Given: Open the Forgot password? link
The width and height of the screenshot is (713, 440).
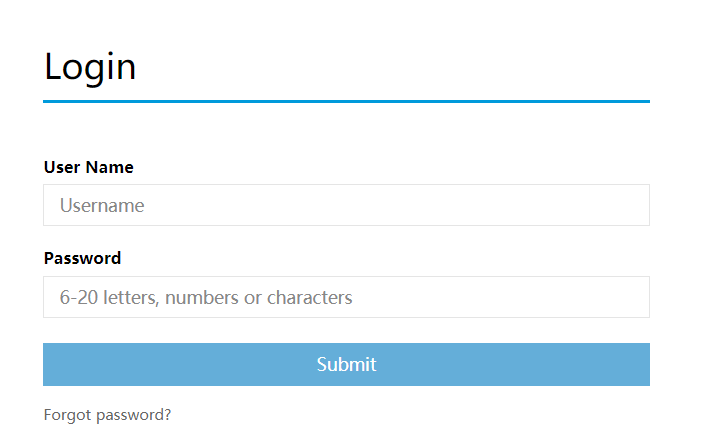Looking at the screenshot, I should pos(108,415).
